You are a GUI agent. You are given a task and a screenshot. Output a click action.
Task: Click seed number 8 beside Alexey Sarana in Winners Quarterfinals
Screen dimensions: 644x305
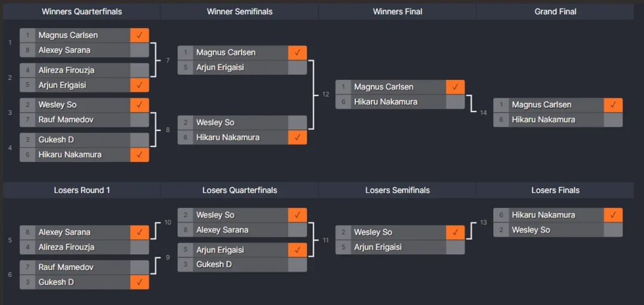27,51
